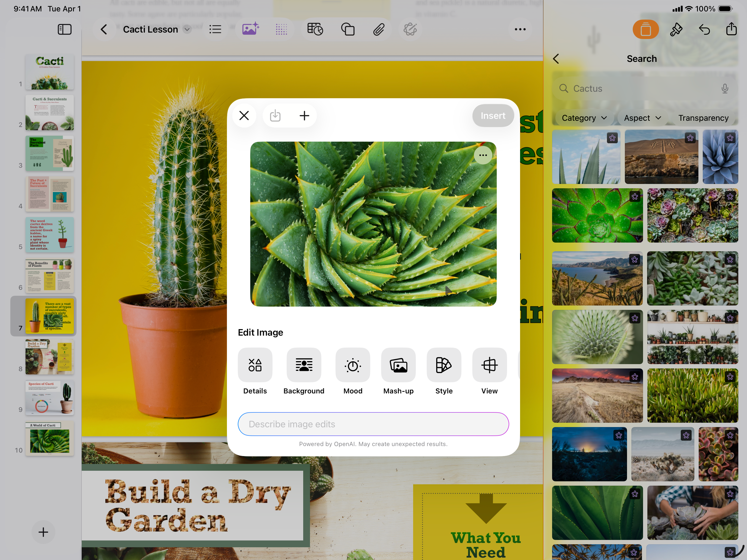Click the save-to-device icon in dialog

tap(275, 116)
